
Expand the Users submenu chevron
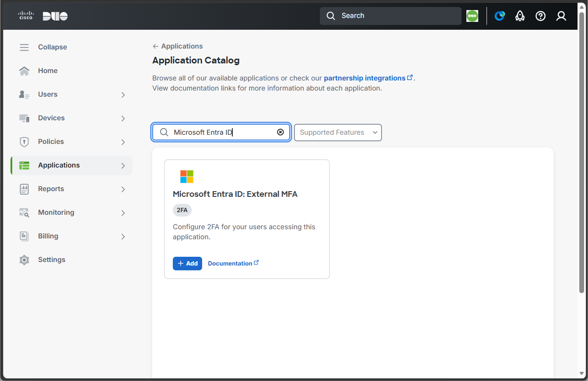tap(123, 95)
